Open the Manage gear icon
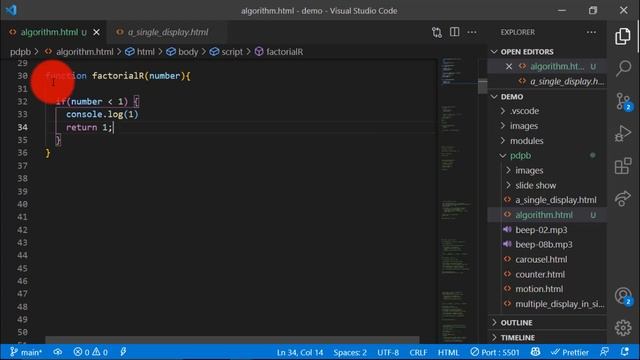The image size is (640, 360). point(623,328)
